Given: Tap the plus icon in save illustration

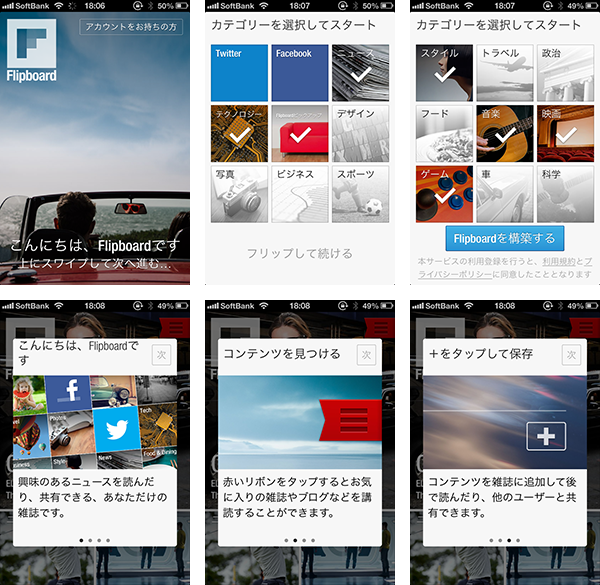Looking at the screenshot, I should click(x=546, y=436).
